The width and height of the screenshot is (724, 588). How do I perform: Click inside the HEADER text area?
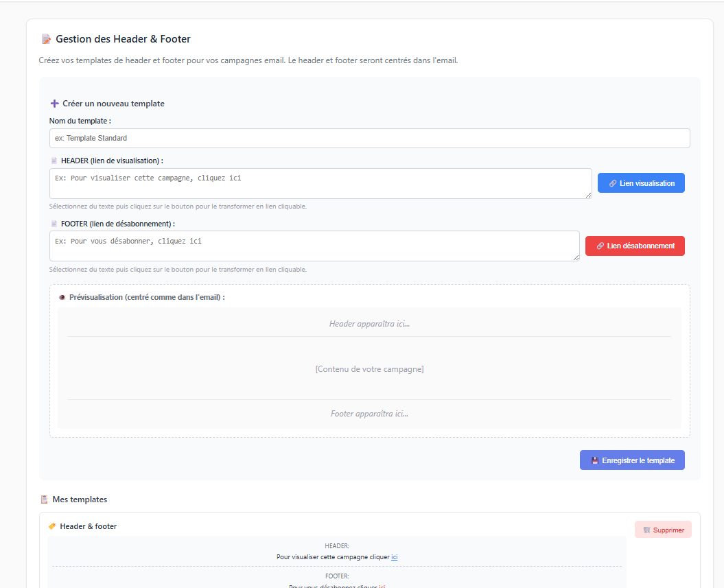coord(320,183)
